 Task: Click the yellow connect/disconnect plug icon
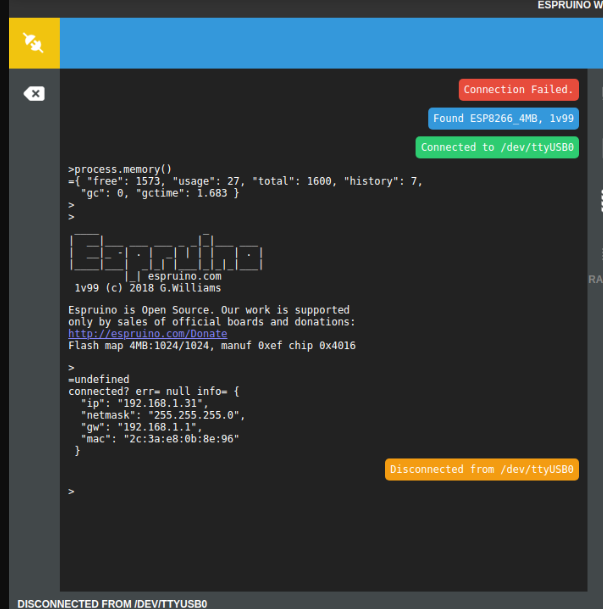pos(34,43)
